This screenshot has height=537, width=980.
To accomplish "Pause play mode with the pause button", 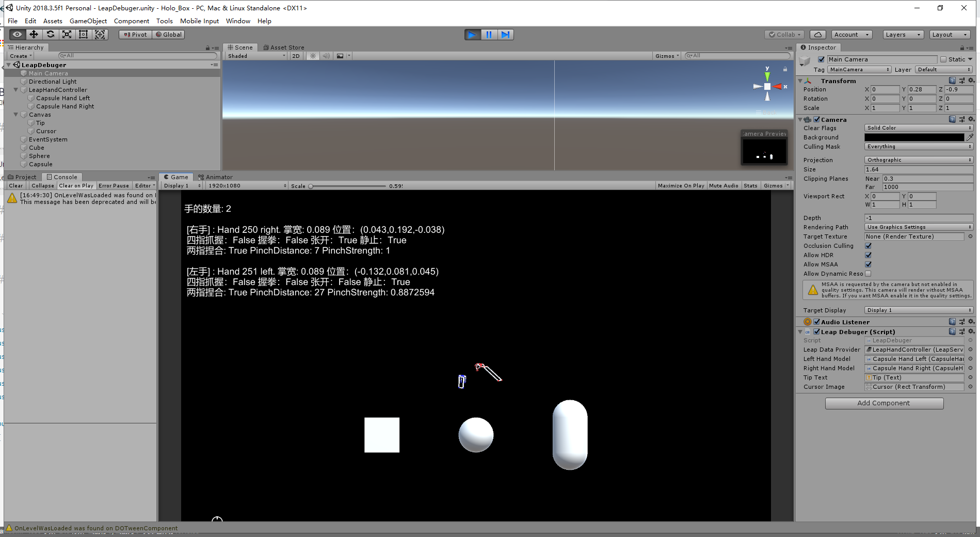I will [489, 34].
